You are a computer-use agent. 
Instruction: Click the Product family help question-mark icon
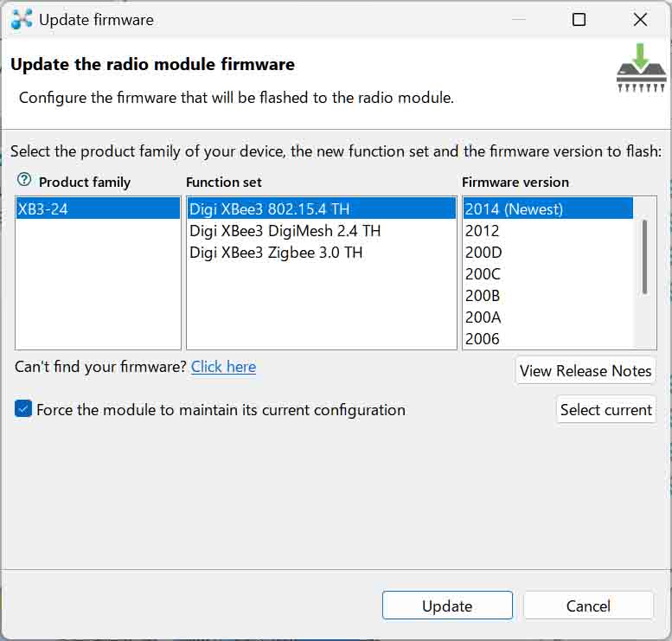24,180
